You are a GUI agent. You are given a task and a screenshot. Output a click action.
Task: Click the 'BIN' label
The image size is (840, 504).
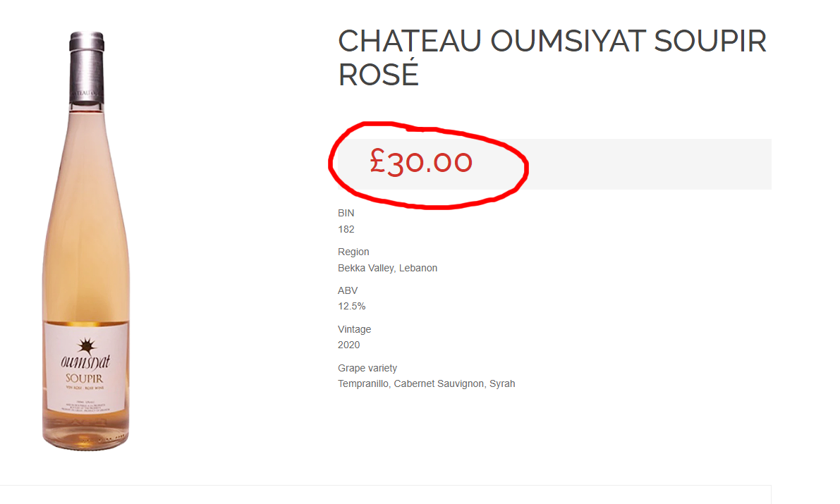(346, 213)
